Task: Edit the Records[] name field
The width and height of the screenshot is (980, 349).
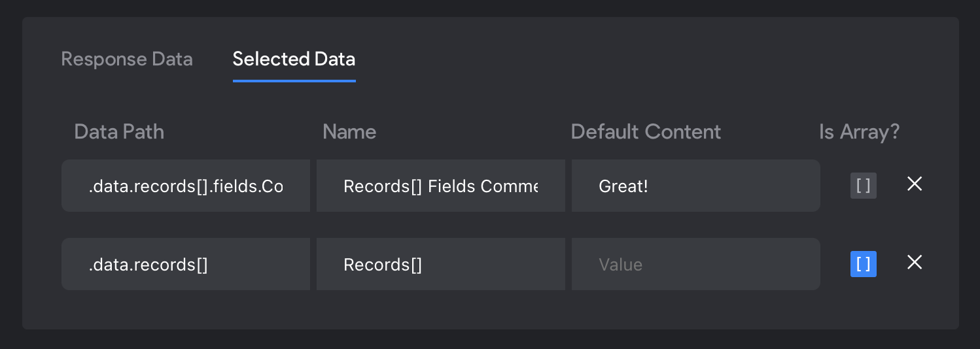Action: click(x=440, y=265)
